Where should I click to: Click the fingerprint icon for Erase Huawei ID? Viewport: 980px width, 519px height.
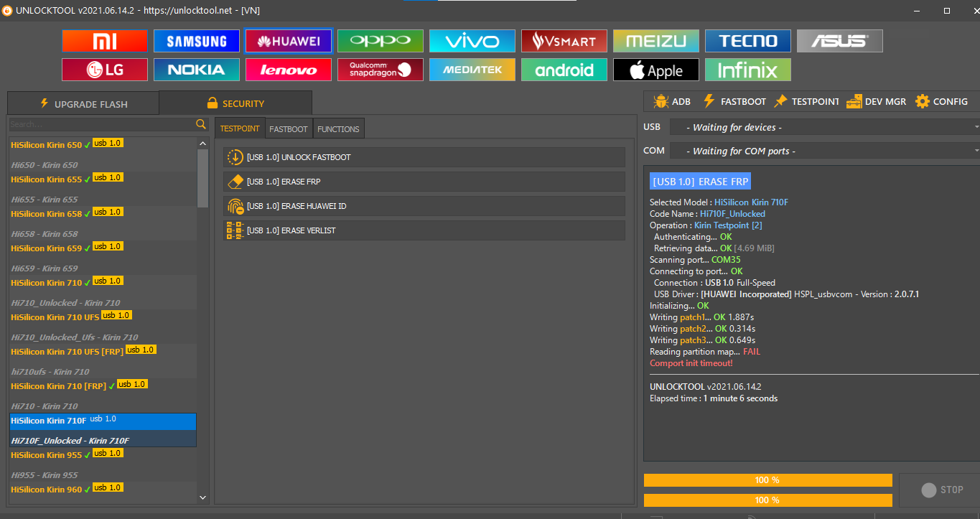235,206
